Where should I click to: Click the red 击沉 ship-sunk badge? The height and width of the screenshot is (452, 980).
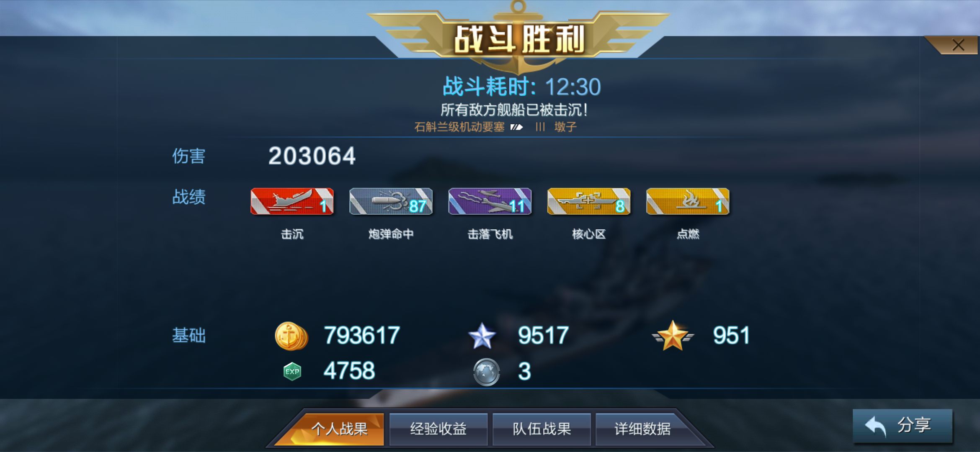[x=292, y=201]
